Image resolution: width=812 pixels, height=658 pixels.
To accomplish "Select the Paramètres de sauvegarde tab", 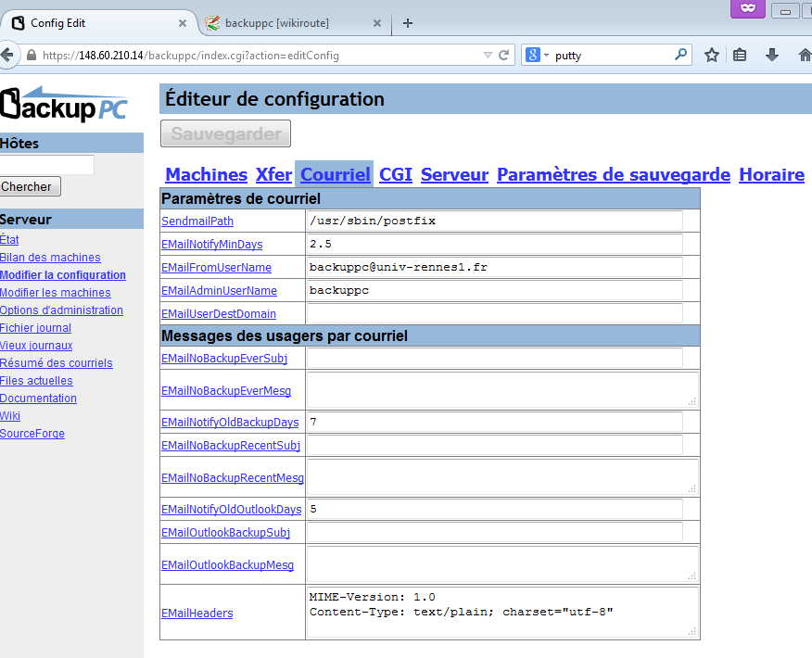I will pyautogui.click(x=614, y=174).
